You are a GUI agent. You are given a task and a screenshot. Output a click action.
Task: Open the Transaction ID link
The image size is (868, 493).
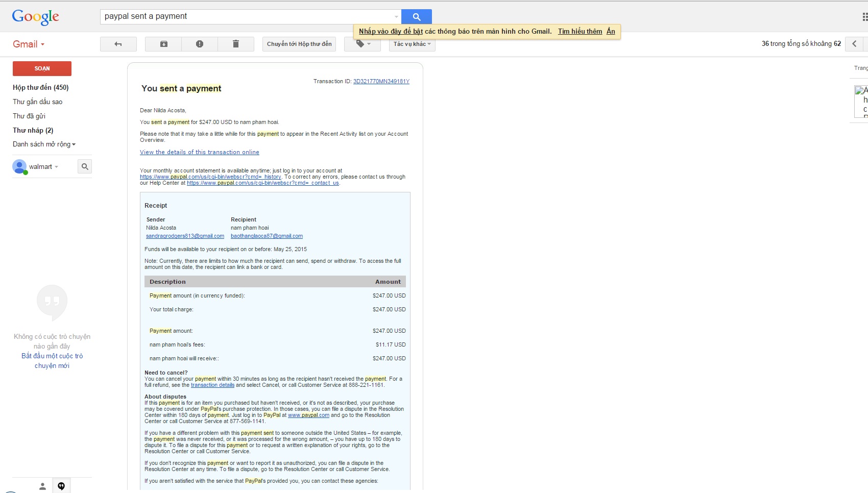pyautogui.click(x=381, y=82)
